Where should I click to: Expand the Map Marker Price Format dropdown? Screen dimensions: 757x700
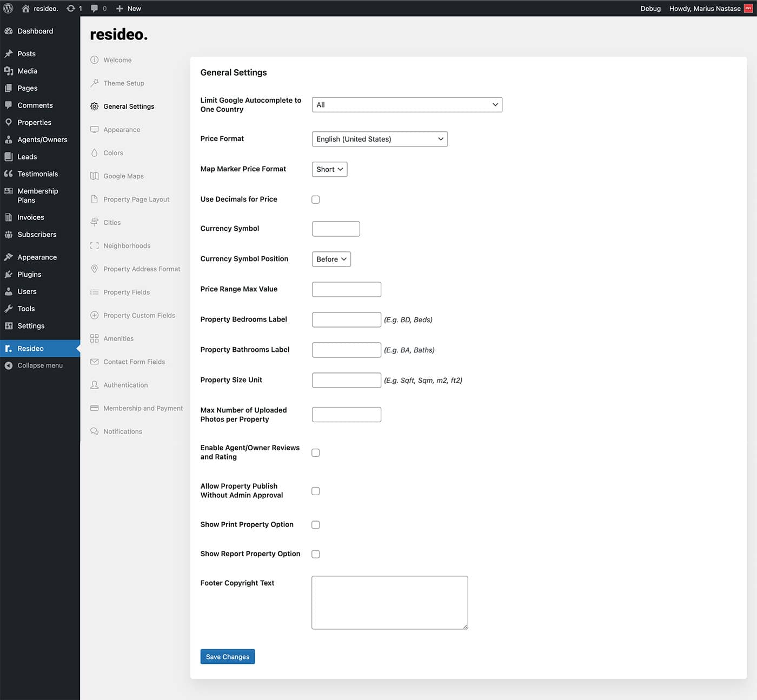tap(329, 169)
